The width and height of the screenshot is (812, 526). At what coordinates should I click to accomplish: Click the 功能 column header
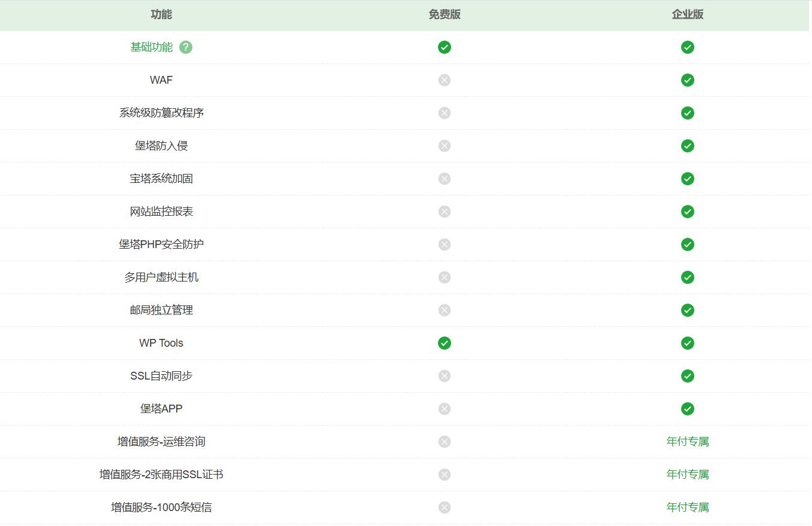coord(161,15)
